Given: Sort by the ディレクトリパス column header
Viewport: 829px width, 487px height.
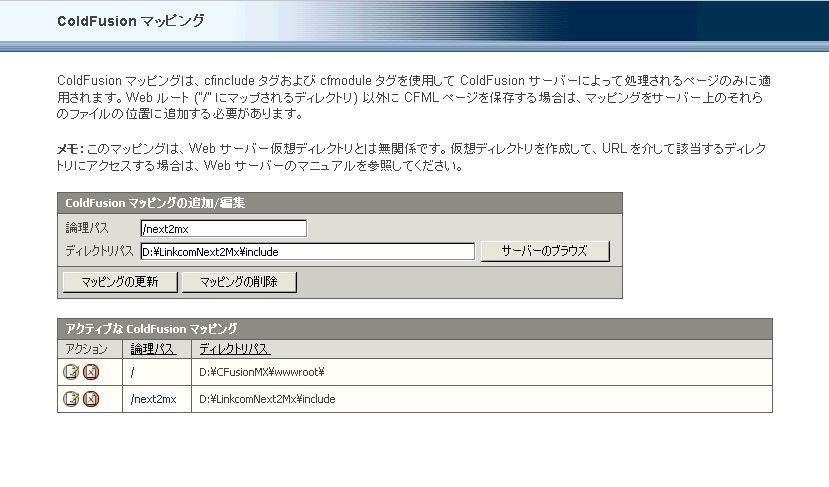Looking at the screenshot, I should [x=234, y=349].
